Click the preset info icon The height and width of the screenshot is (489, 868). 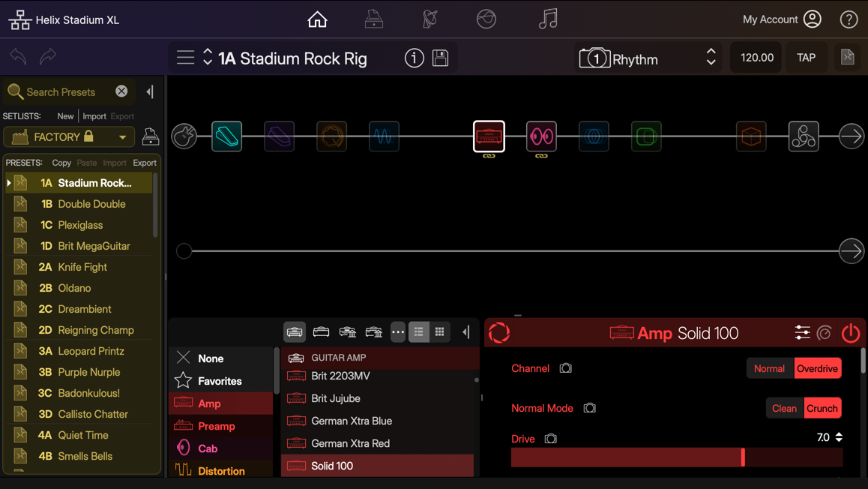[x=414, y=58]
